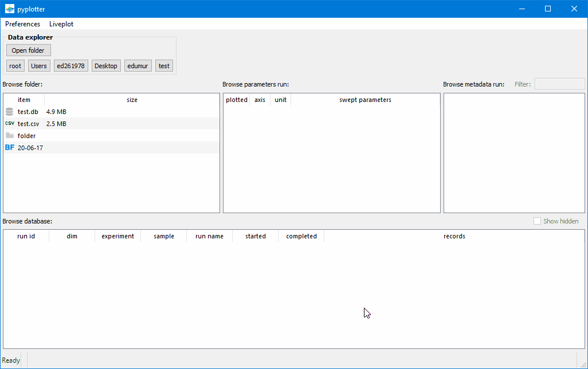588x369 pixels.
Task: Go to the Users path button
Action: 39,66
